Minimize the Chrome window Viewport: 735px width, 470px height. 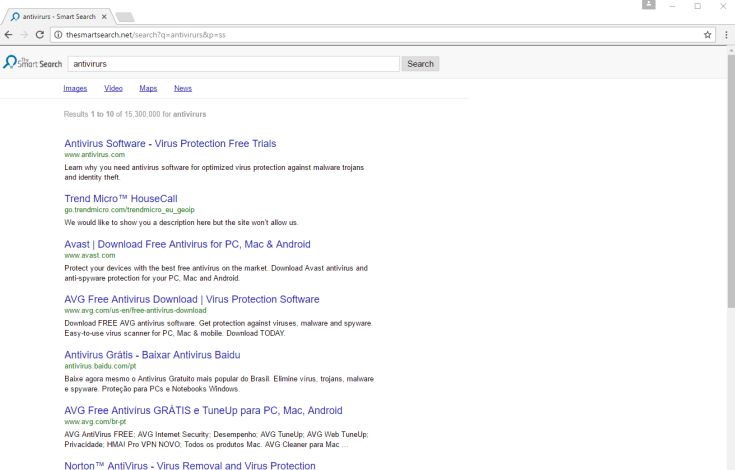672,6
